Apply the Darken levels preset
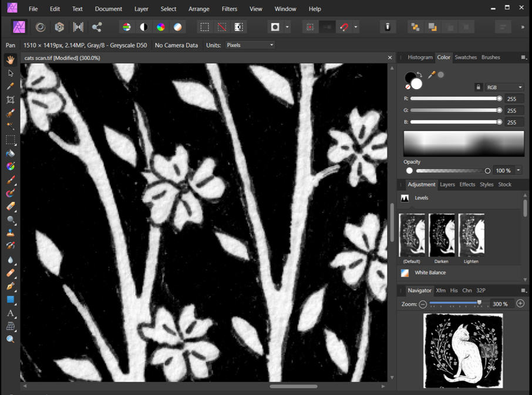This screenshot has width=532, height=395. (442, 235)
